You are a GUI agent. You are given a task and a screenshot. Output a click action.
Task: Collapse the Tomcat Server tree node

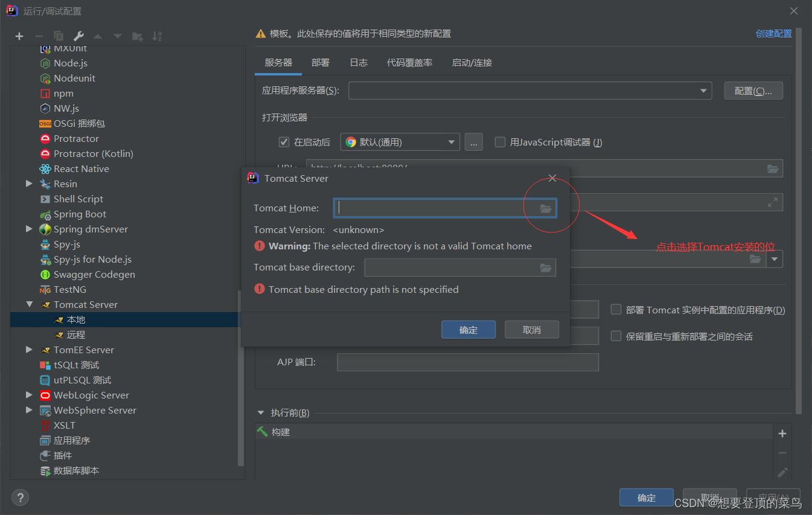29,304
